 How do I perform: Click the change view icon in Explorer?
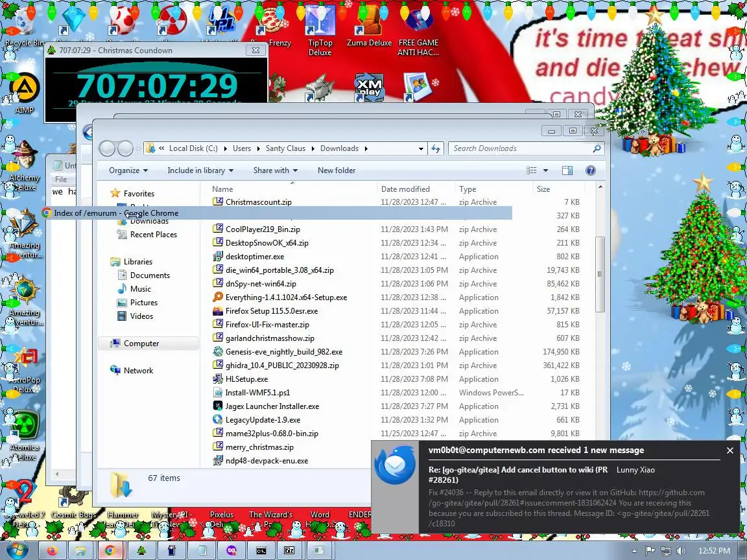(x=532, y=170)
